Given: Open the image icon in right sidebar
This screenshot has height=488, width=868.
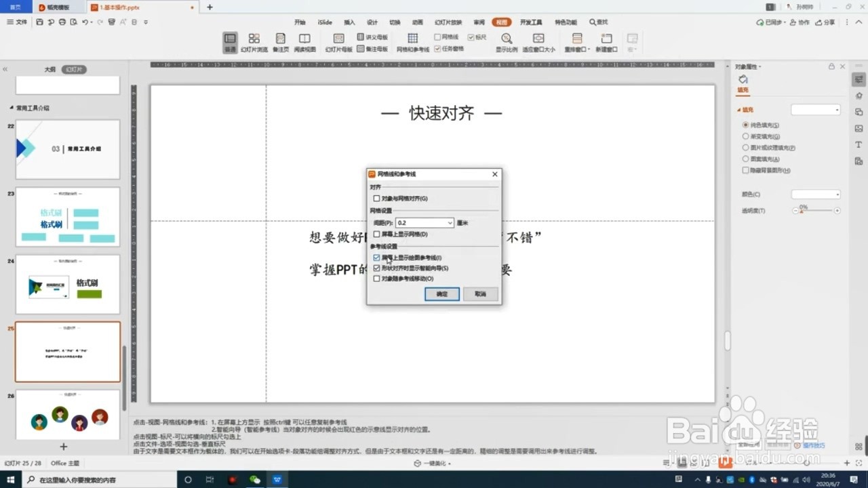Looking at the screenshot, I should click(859, 128).
